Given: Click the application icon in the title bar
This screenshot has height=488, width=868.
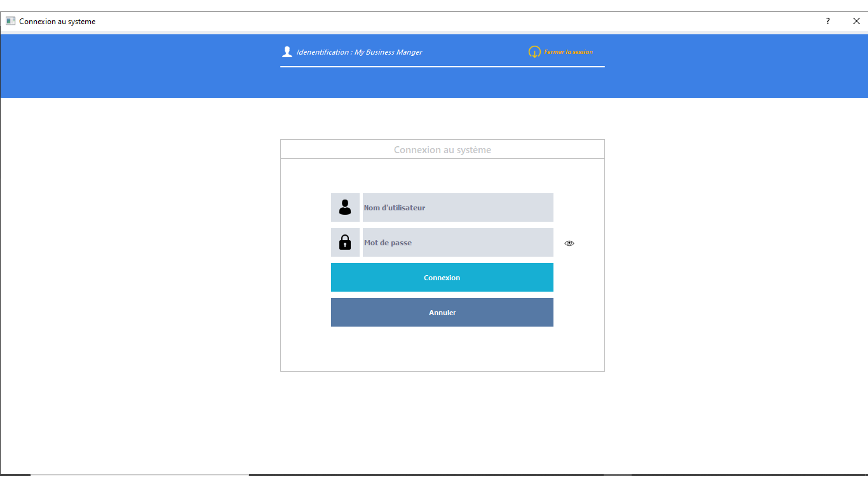Looking at the screenshot, I should (10, 20).
